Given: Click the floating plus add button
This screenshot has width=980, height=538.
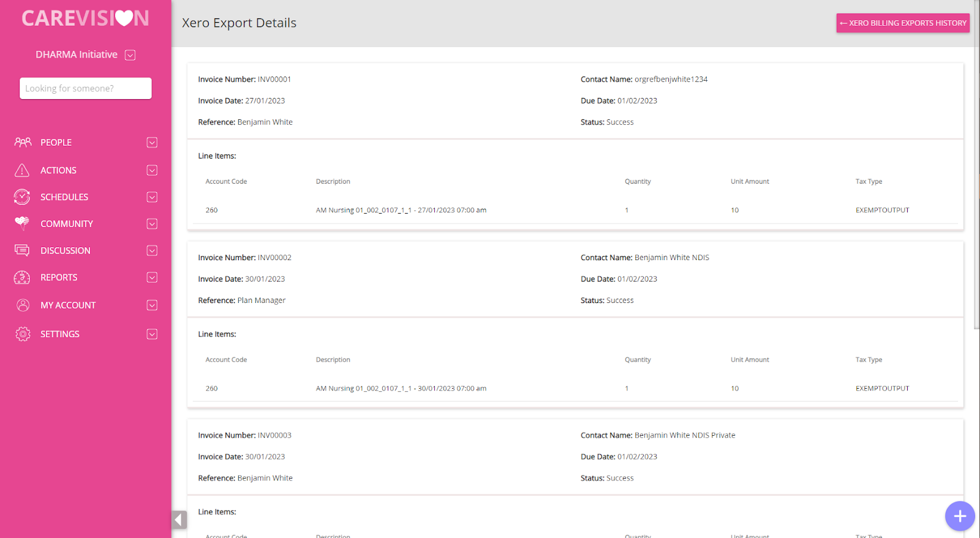Looking at the screenshot, I should [960, 516].
